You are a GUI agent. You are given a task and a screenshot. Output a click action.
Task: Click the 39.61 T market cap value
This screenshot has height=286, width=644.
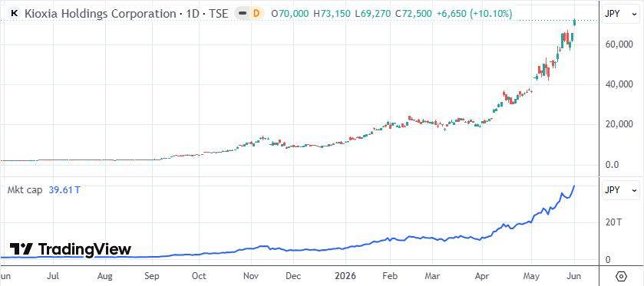pyautogui.click(x=64, y=190)
